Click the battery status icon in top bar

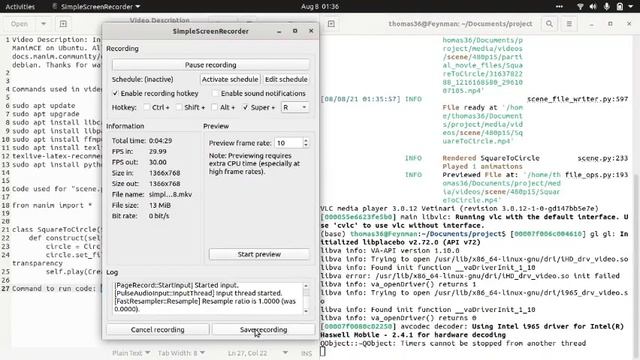pyautogui.click(x=620, y=7)
